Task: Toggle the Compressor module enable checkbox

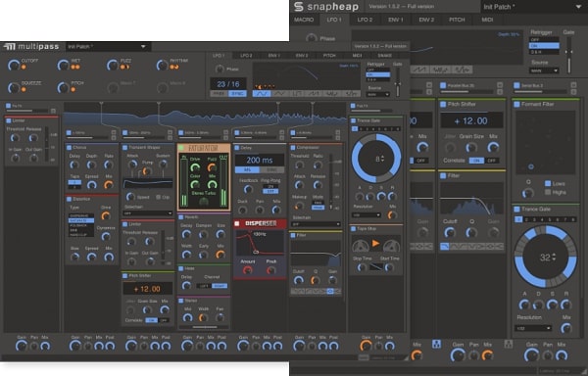Action: (292, 148)
